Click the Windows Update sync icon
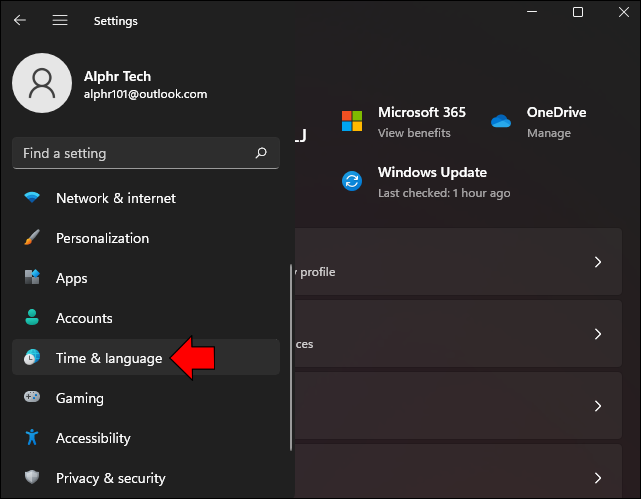The image size is (641, 499). coord(352,181)
